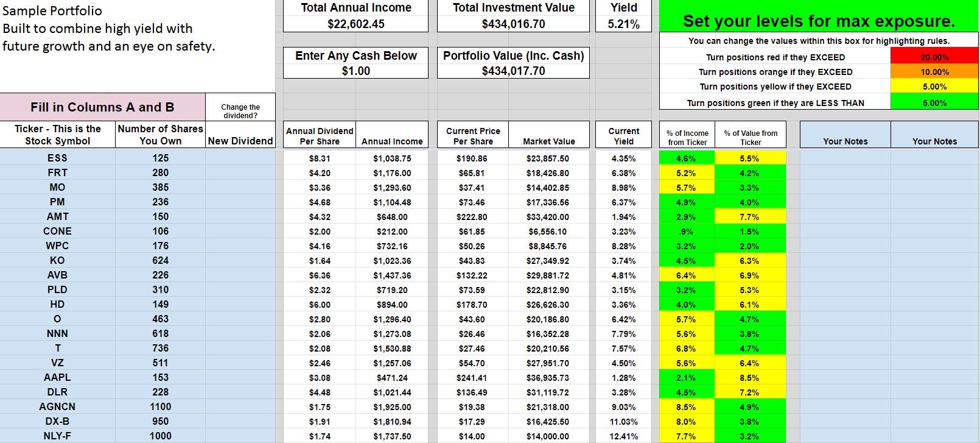Select the AVB ticker cell
The image size is (980, 443).
tap(57, 275)
